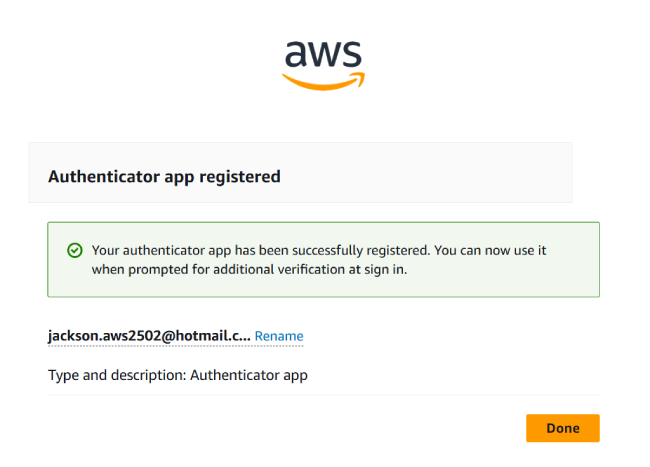
Task: Click the orange smile arrow under aws
Action: [325, 82]
